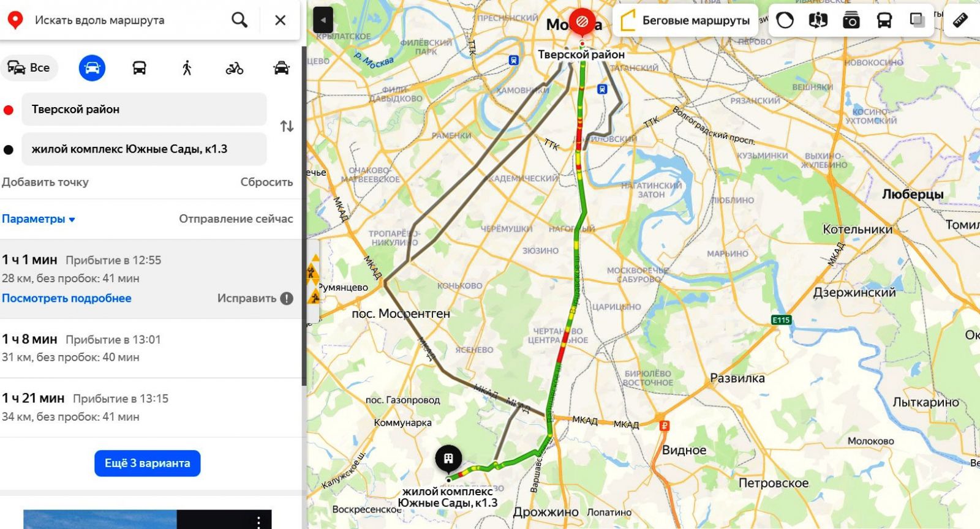The height and width of the screenshot is (529, 980).
Task: Switch to taxi route mode
Action: pos(281,67)
